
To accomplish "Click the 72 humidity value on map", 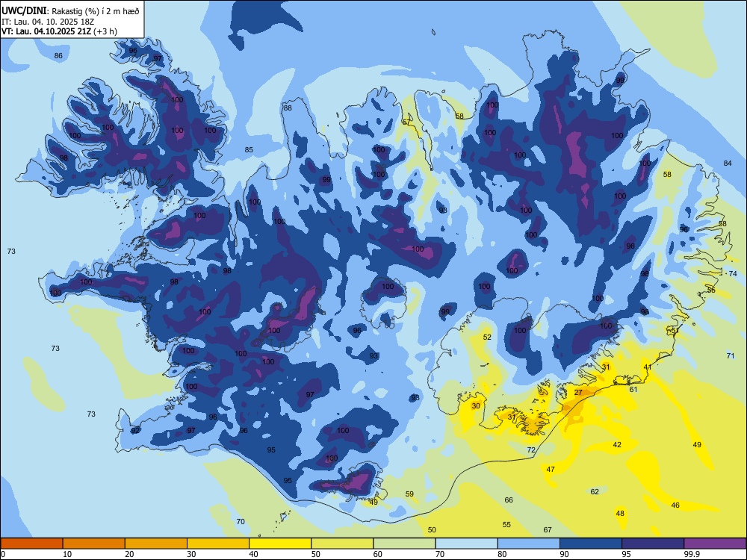I will pos(531,449).
